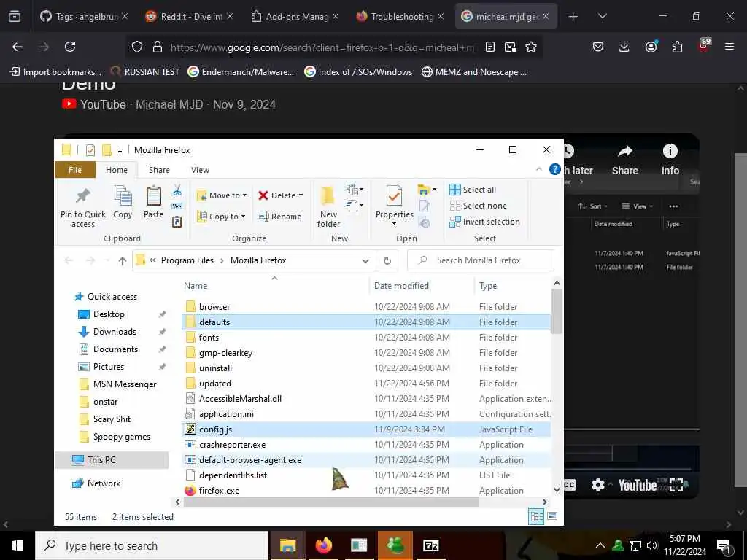Open the Properties icon in ribbon
Image resolution: width=747 pixels, height=560 pixels.
coord(394,195)
